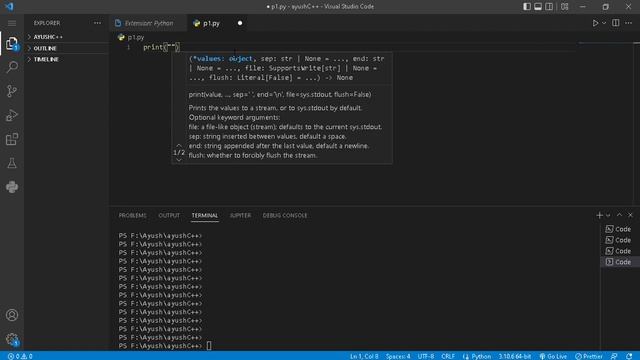This screenshot has width=640, height=360.
Task: Open notifications bell in status bar
Action: tap(629, 356)
